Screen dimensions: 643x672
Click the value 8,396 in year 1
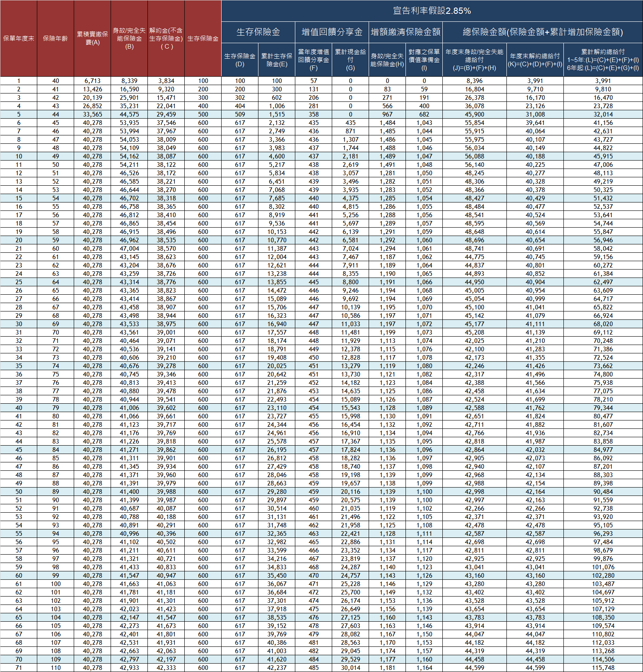tap(474, 81)
